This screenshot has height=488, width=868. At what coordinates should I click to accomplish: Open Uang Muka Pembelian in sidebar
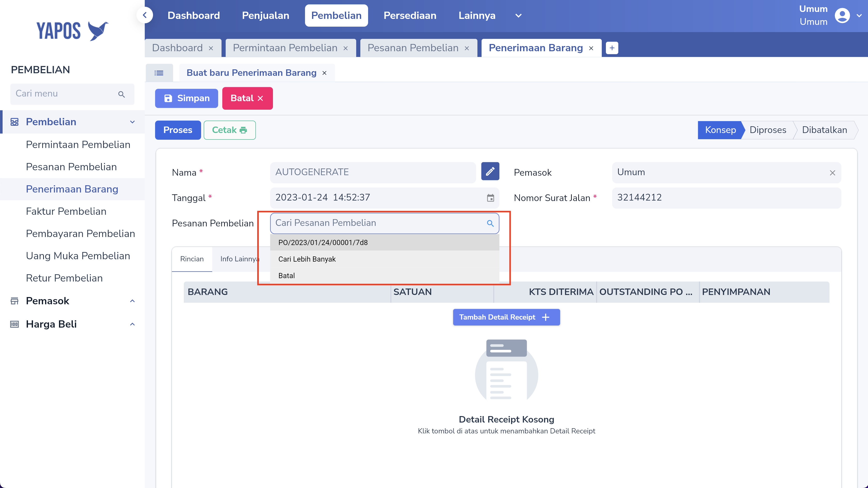(78, 256)
